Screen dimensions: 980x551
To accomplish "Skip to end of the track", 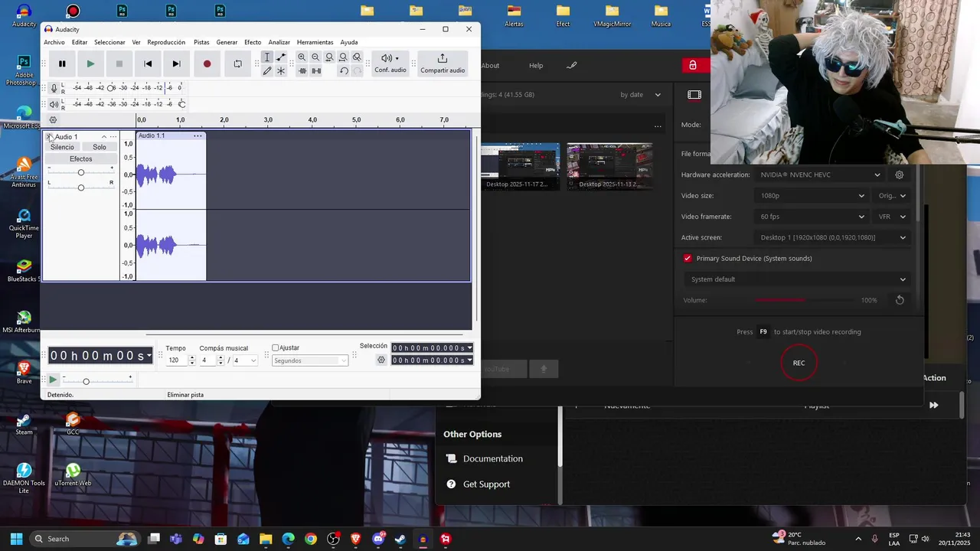I will point(176,64).
